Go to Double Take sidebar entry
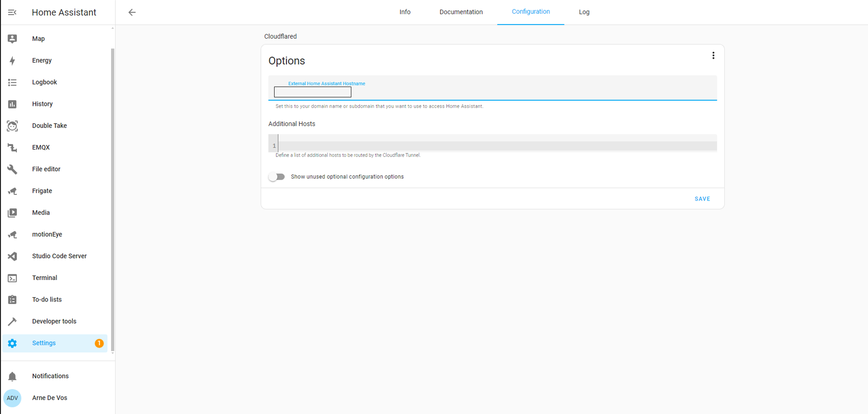 pyautogui.click(x=55, y=126)
